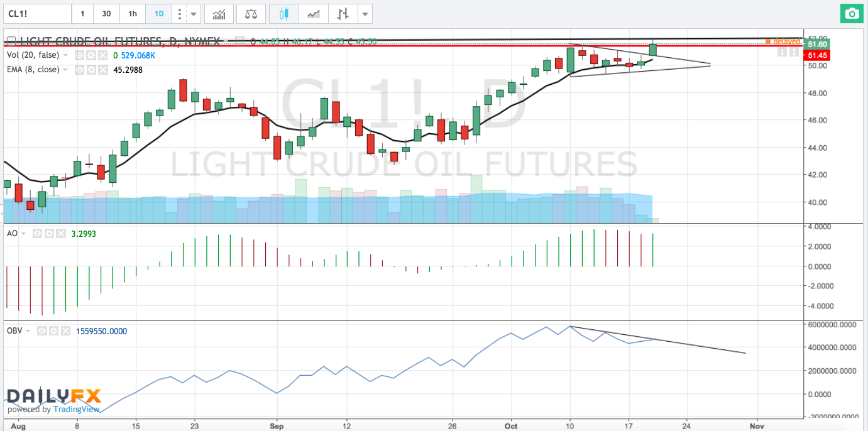The width and height of the screenshot is (868, 431).
Task: Select the 1D interval button
Action: click(158, 14)
